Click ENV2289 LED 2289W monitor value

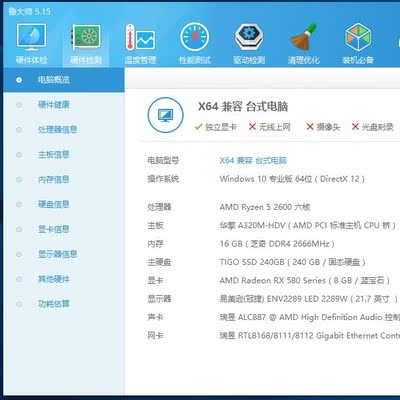click(308, 299)
